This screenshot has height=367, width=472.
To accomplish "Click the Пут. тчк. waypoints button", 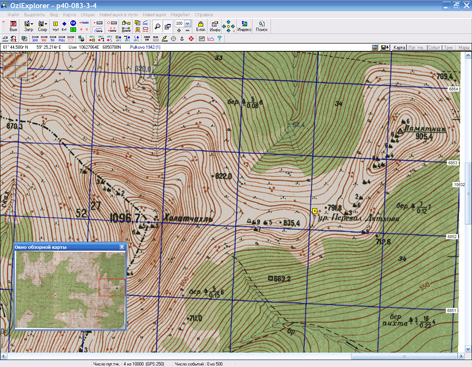I will tap(417, 48).
